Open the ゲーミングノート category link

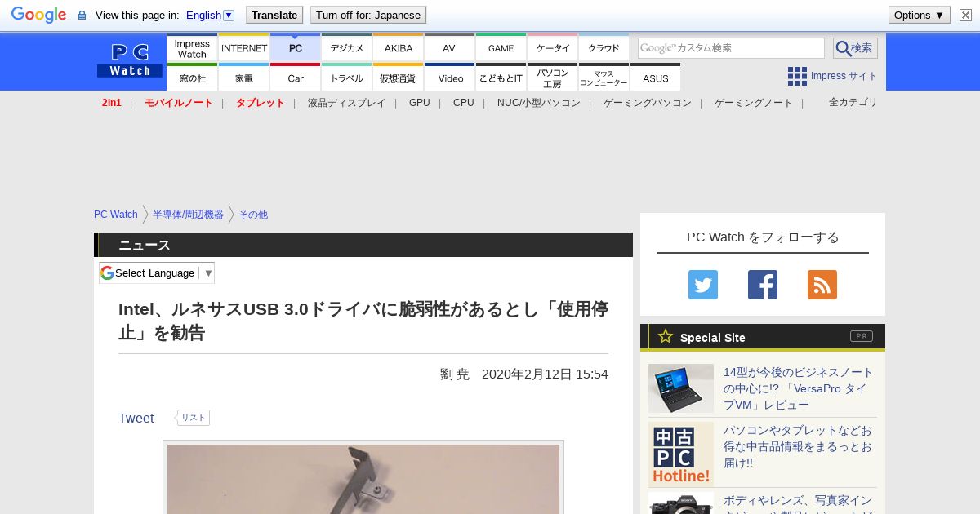click(x=753, y=103)
